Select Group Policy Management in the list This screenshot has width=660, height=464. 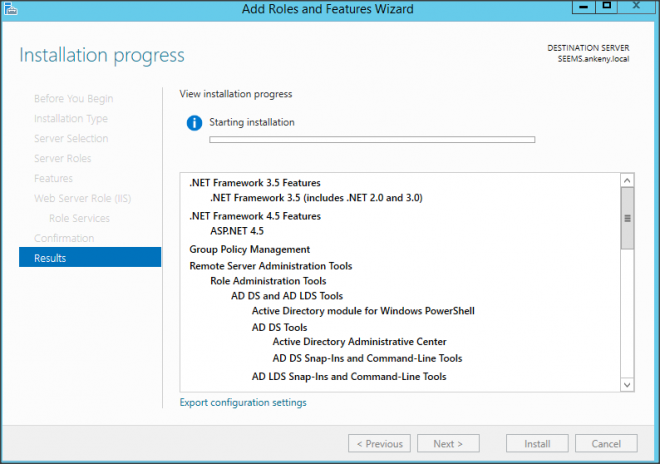pyautogui.click(x=249, y=249)
